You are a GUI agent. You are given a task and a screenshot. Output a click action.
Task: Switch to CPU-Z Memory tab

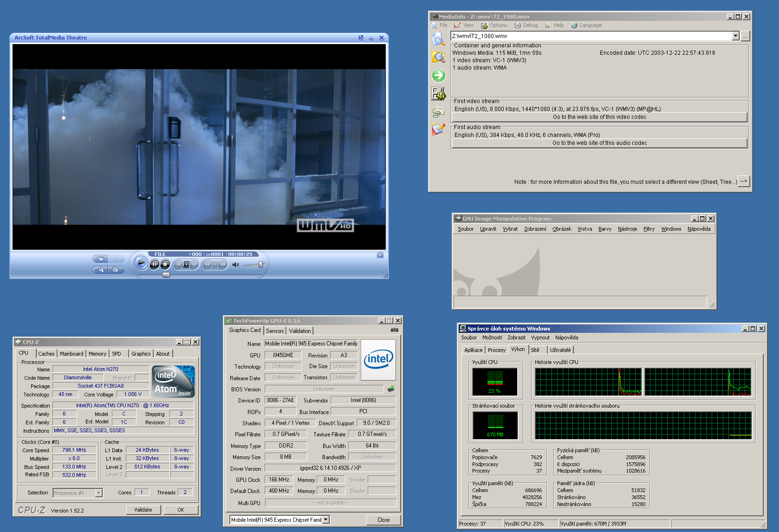(x=97, y=354)
